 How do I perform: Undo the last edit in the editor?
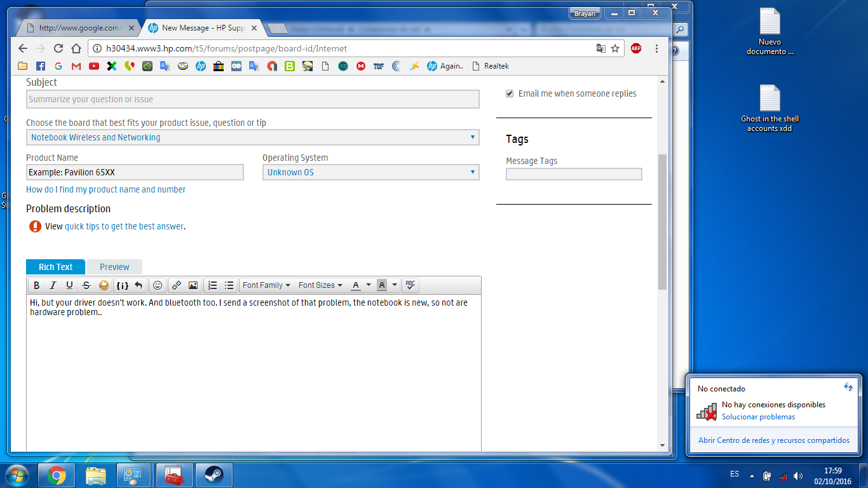[139, 285]
